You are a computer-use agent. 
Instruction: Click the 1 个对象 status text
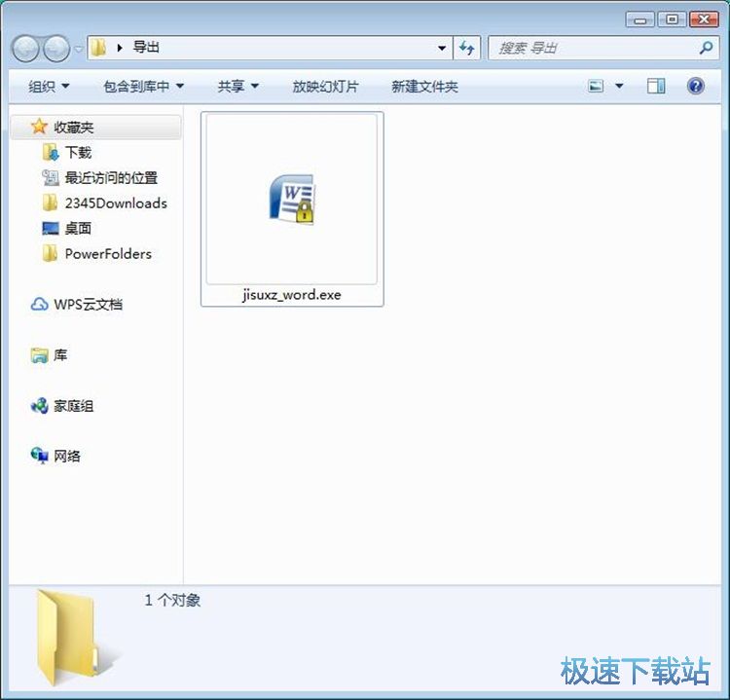point(172,600)
